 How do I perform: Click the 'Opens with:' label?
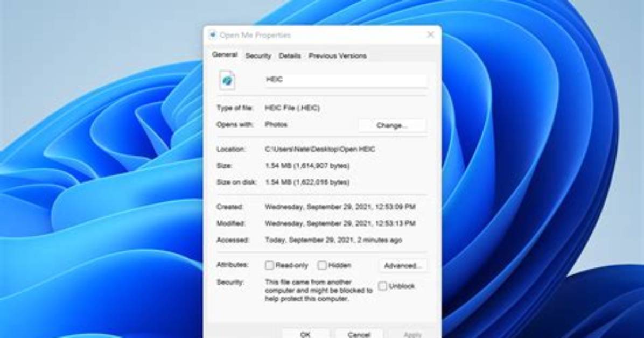235,124
